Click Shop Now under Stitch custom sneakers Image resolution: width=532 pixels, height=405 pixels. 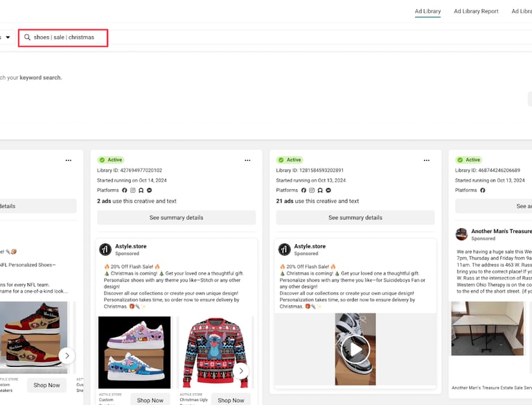pyautogui.click(x=150, y=400)
